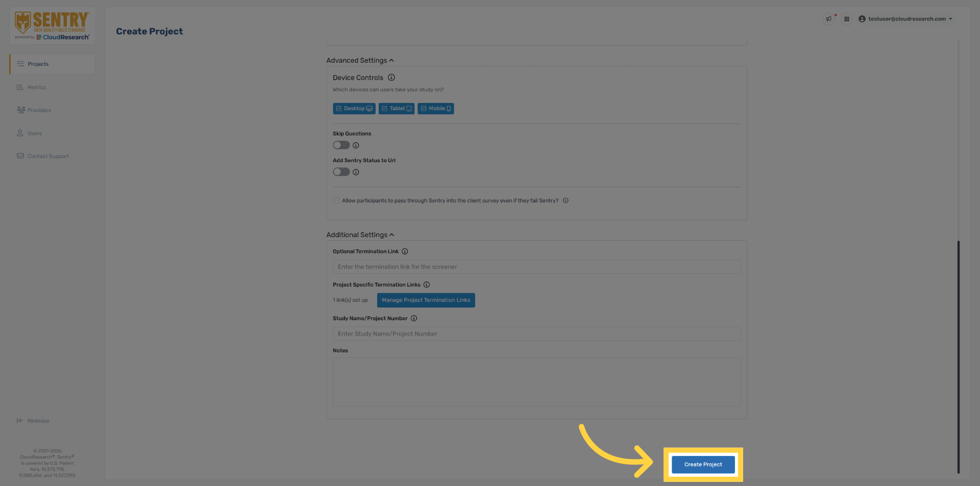The image size is (980, 486).
Task: Click the Create Project button
Action: coord(702,465)
